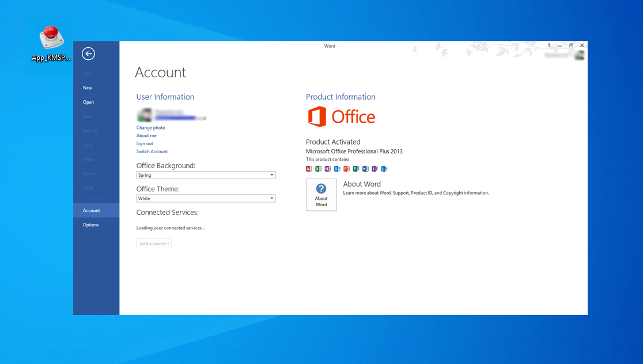Click the "This product contains" label
The height and width of the screenshot is (364, 643).
328,160
